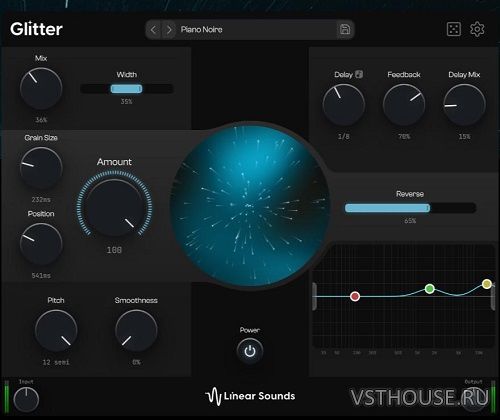Click the large Amount knob

114,208
